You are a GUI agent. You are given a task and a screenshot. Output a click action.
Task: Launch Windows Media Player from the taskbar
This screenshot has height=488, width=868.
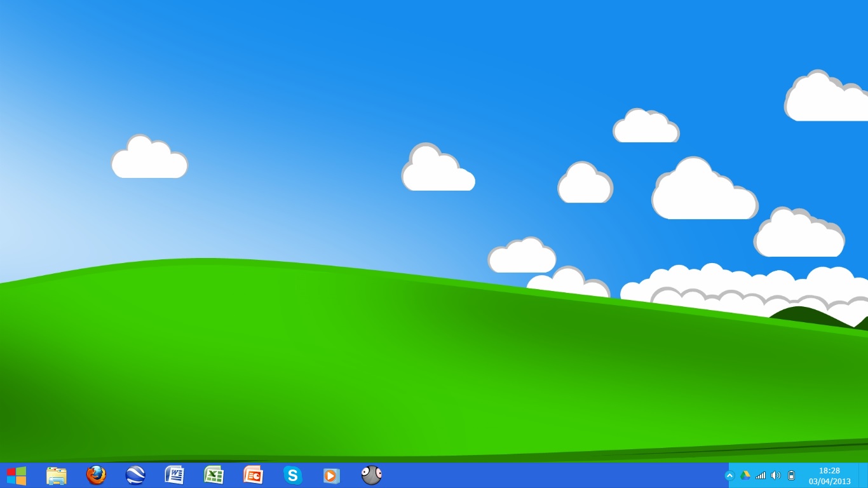click(x=331, y=475)
